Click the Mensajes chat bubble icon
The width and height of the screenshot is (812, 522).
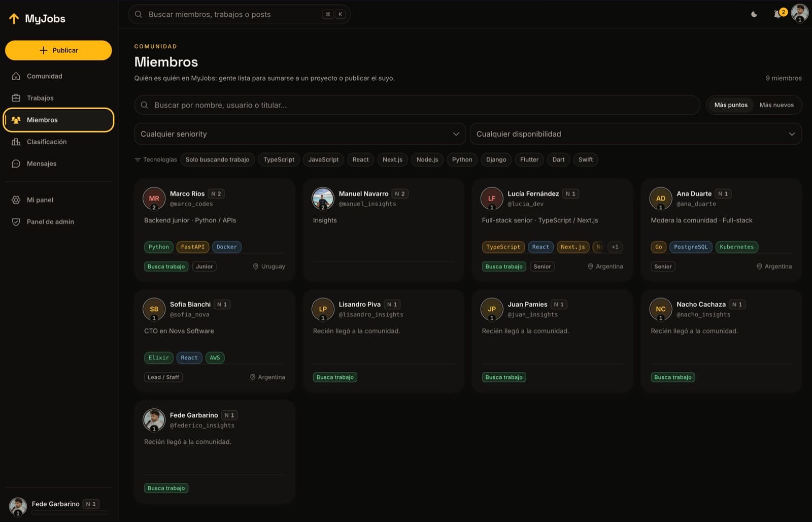click(16, 164)
